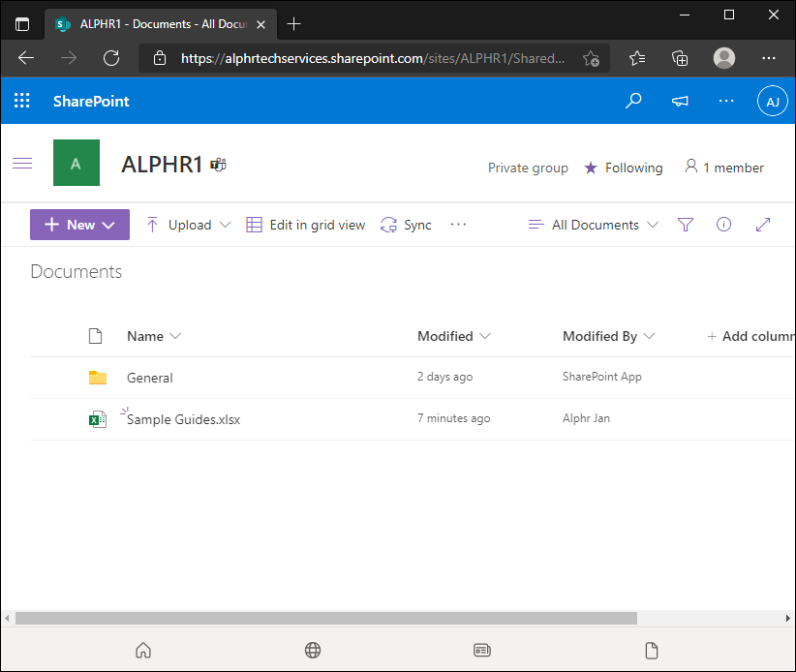Click the bottom bar globe icon
Image resolution: width=796 pixels, height=672 pixels.
pos(313,650)
